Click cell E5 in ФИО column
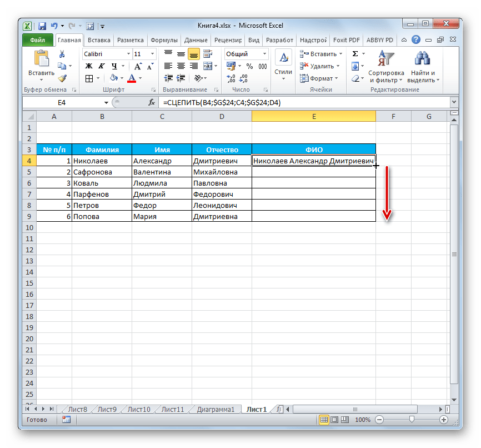This screenshot has width=481, height=448. (313, 172)
